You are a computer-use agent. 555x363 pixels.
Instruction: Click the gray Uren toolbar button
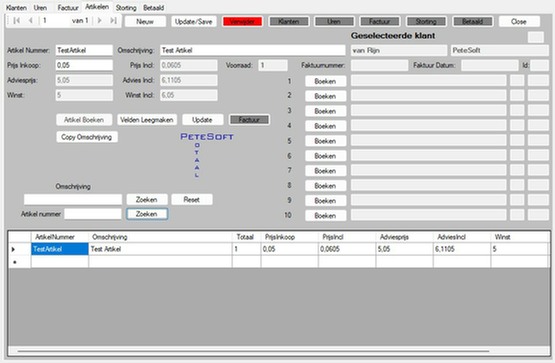pyautogui.click(x=334, y=22)
